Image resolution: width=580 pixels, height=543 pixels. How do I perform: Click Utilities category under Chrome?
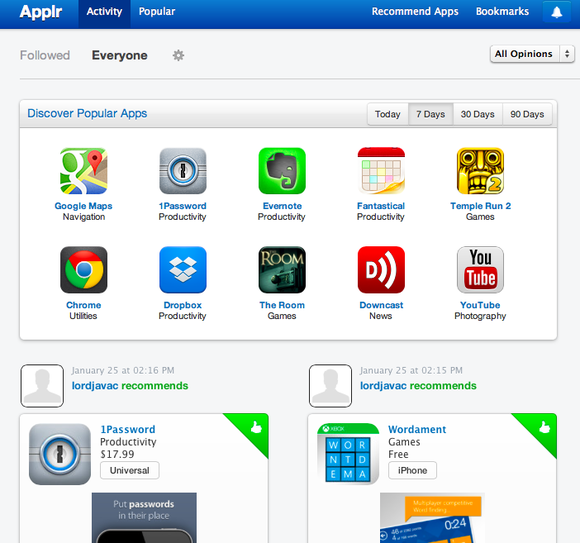(83, 316)
